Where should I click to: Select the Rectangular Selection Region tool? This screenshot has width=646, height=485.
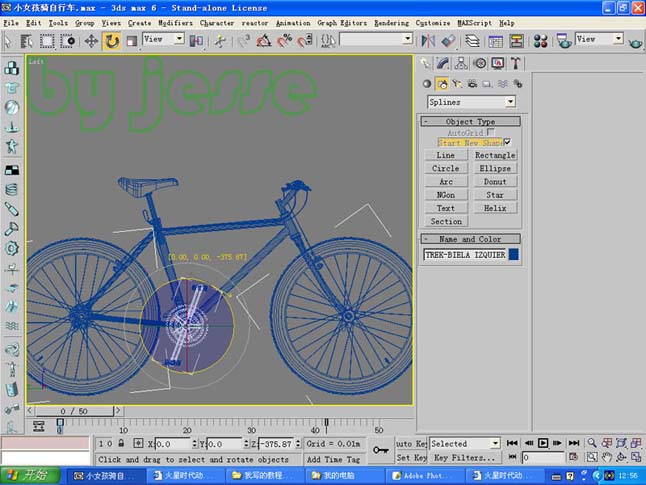click(47, 41)
